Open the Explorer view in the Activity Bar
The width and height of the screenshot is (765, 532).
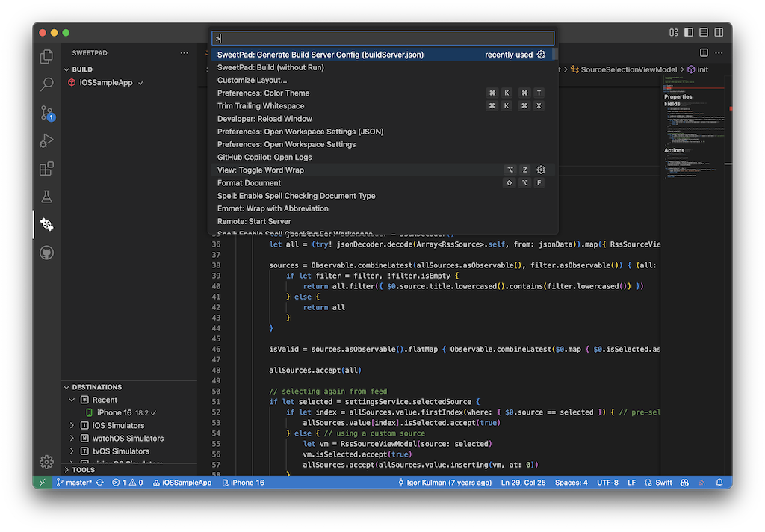point(46,56)
